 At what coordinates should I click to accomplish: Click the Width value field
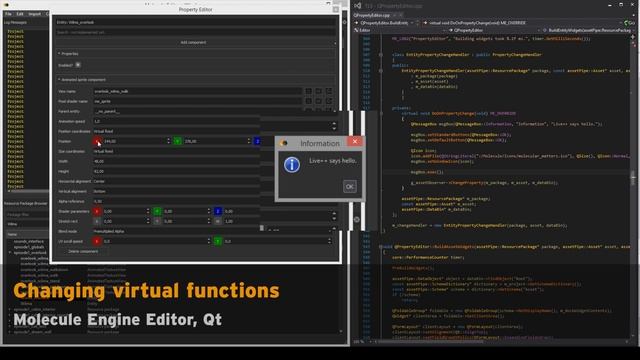(176, 161)
